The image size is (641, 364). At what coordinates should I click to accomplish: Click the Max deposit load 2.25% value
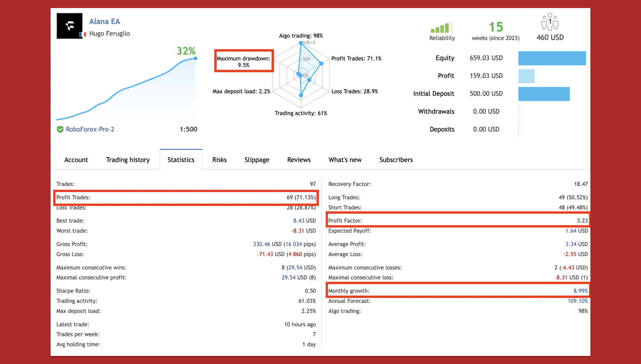309,311
